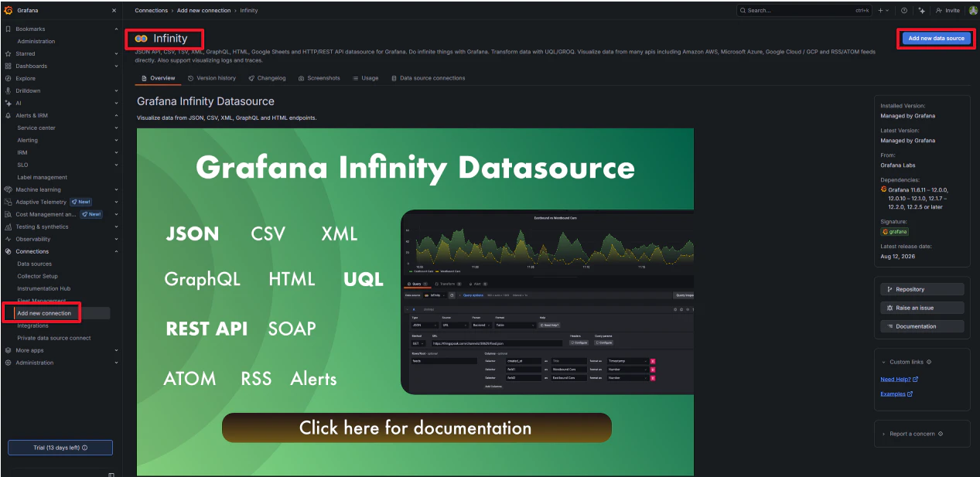Click the help question mark icon in top bar

tap(904, 11)
